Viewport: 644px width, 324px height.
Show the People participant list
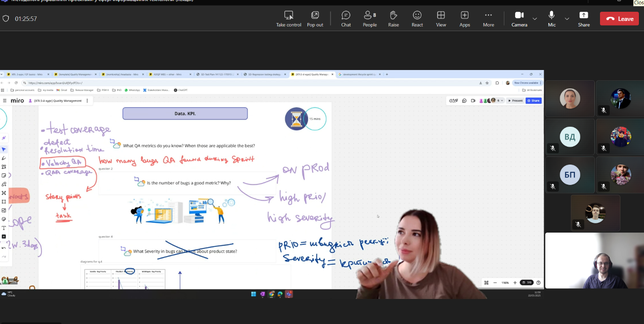click(369, 18)
